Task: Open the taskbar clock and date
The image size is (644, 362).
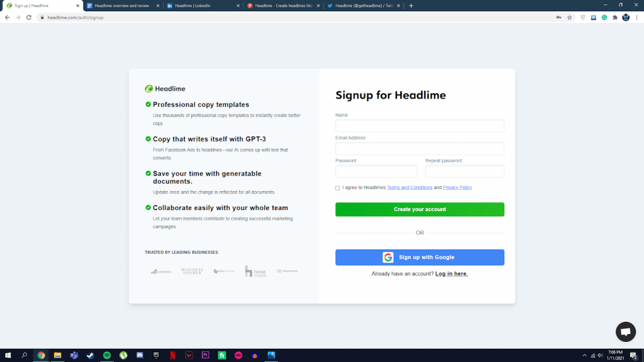Action: (615, 356)
